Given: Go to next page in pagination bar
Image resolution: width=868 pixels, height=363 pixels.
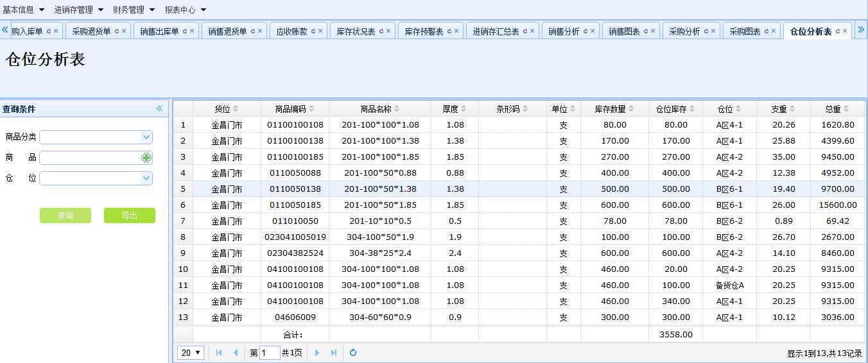Looking at the screenshot, I should click(x=317, y=353).
